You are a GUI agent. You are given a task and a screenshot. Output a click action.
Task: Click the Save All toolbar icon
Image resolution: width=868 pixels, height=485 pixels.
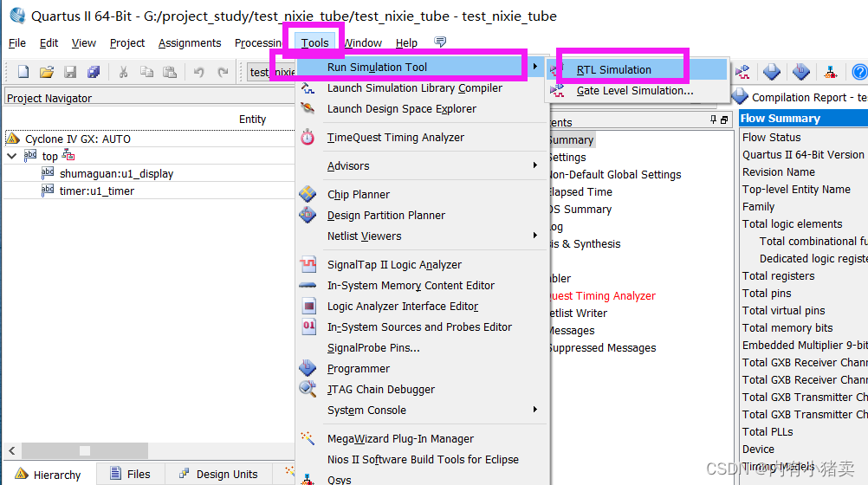click(x=94, y=71)
